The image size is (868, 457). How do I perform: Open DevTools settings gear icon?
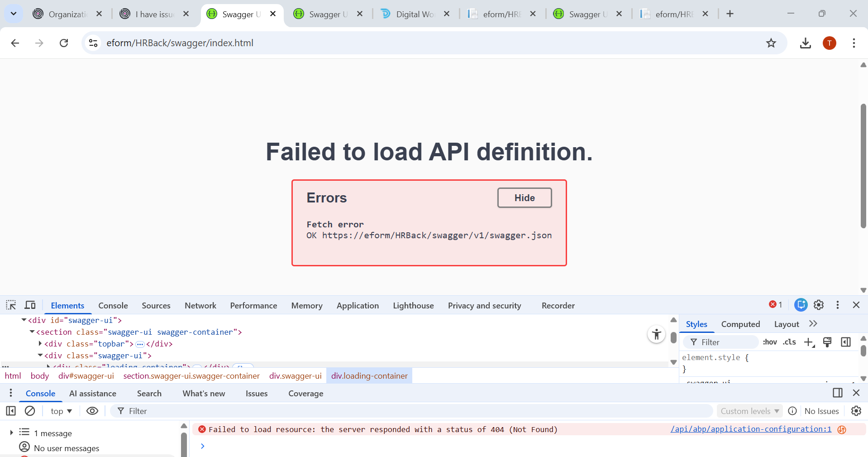click(x=818, y=305)
